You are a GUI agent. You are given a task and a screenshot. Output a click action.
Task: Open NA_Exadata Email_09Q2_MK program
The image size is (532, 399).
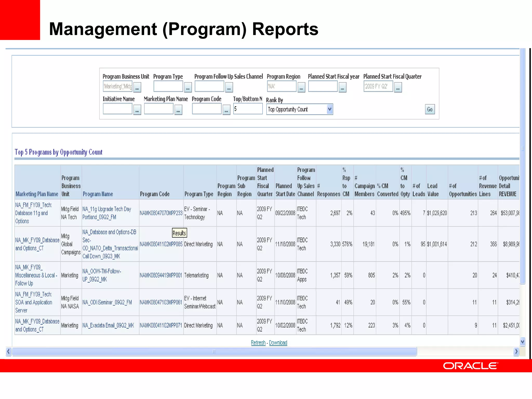pyautogui.click(x=108, y=325)
